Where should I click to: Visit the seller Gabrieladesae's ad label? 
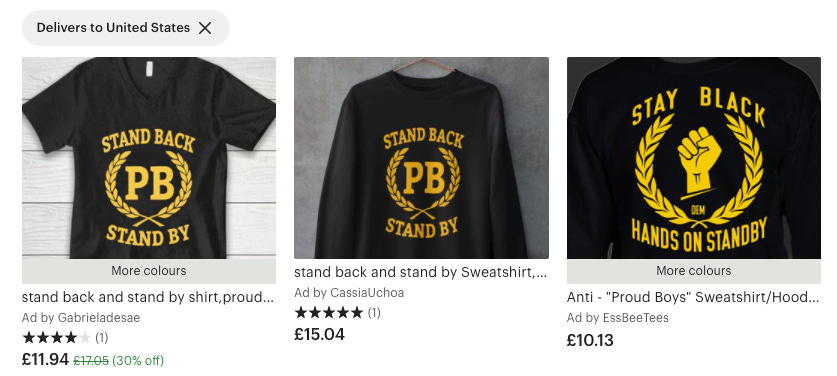tap(81, 318)
